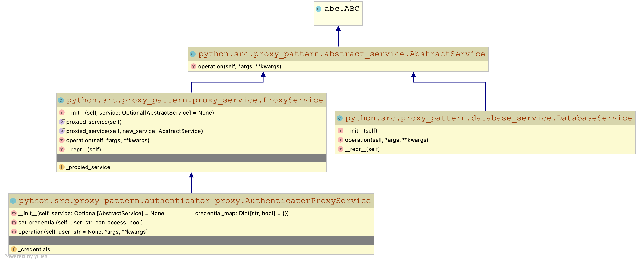Click the DatabaseService class icon

[339, 118]
